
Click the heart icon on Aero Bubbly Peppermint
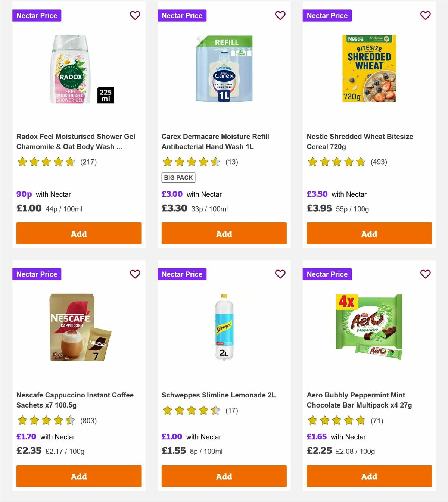(x=425, y=274)
